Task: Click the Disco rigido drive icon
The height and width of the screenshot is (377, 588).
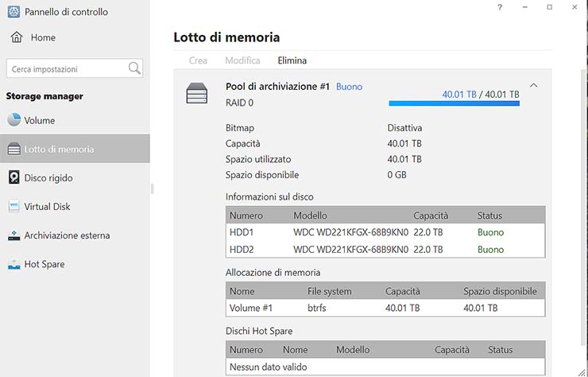Action: (x=14, y=177)
